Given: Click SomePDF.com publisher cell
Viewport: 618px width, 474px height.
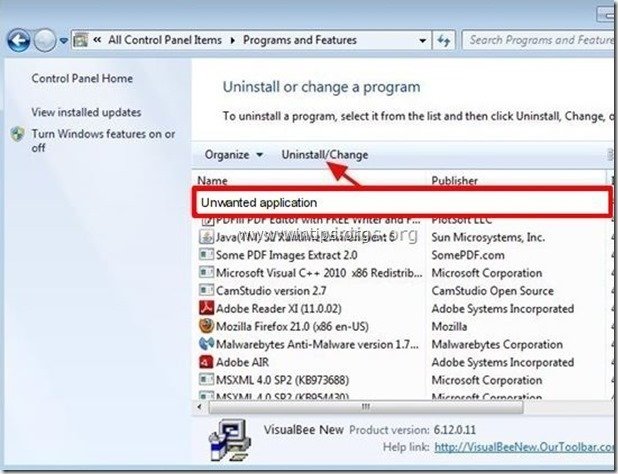Looking at the screenshot, I should click(468, 255).
